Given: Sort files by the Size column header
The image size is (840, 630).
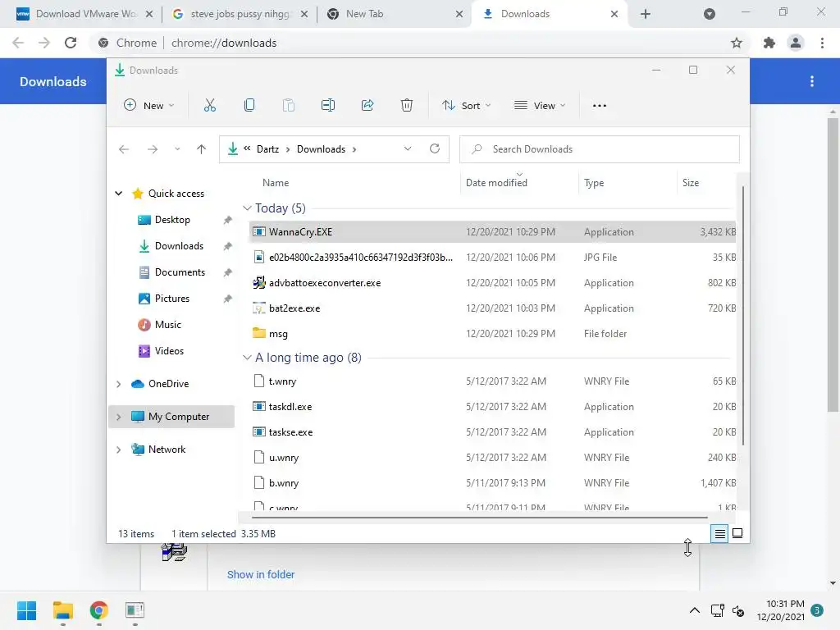Looking at the screenshot, I should (x=691, y=183).
